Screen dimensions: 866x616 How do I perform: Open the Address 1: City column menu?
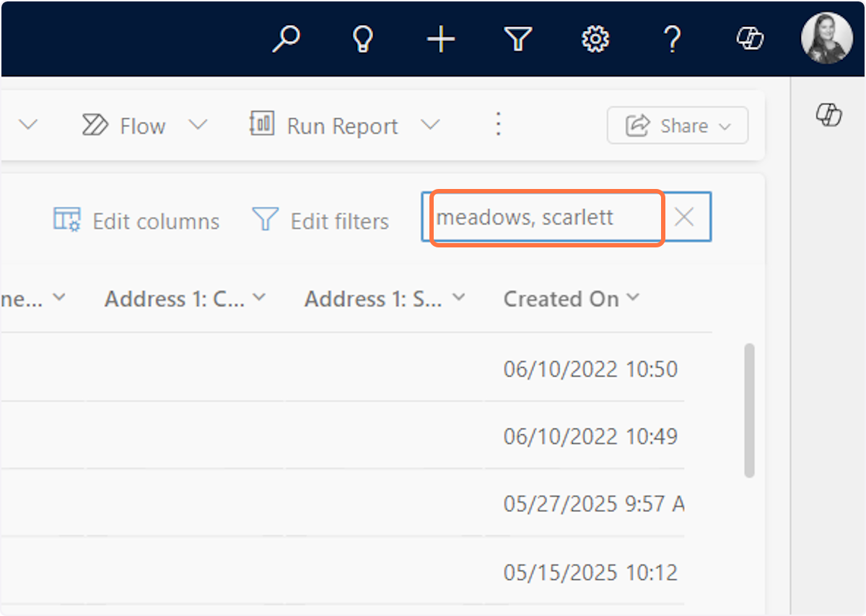click(260, 296)
